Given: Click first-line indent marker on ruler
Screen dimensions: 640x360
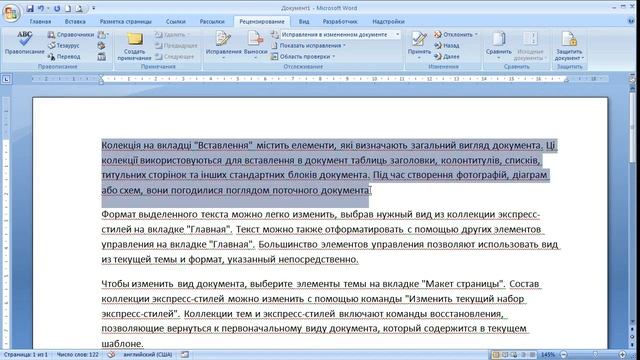Looking at the screenshot, I should pyautogui.click(x=101, y=76).
